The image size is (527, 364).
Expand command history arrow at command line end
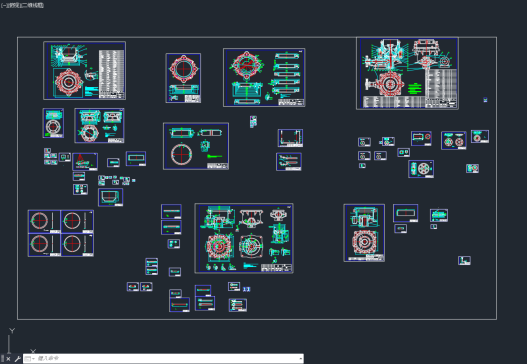click(x=300, y=359)
